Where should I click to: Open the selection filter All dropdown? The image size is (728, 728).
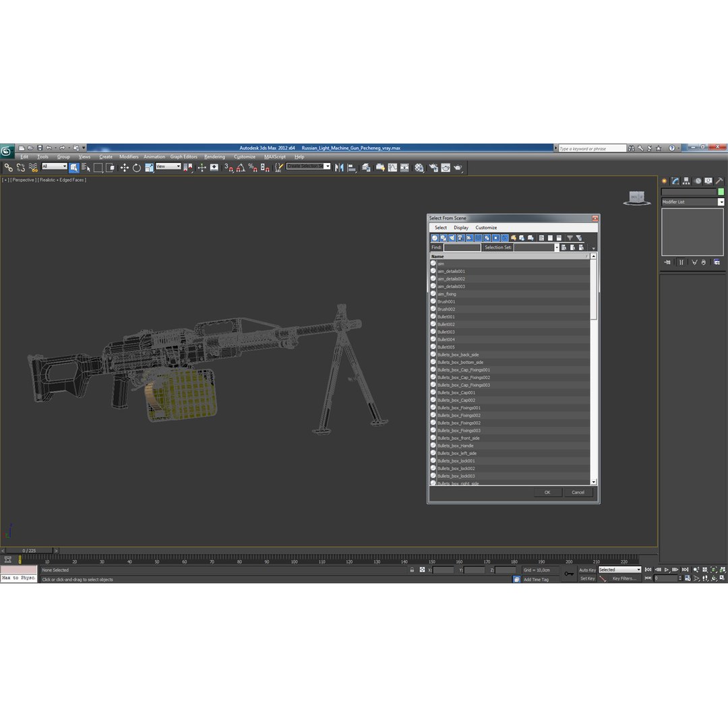pyautogui.click(x=55, y=166)
